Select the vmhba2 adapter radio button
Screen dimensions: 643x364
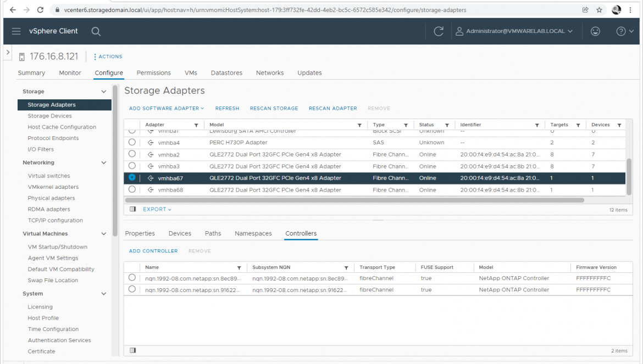point(132,154)
